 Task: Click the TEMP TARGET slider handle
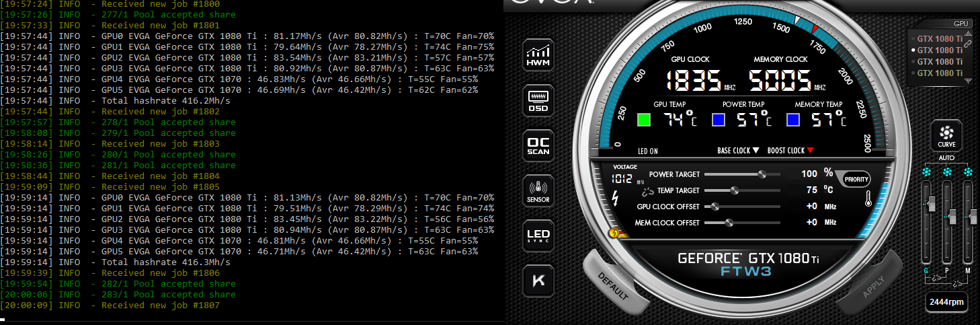point(735,190)
